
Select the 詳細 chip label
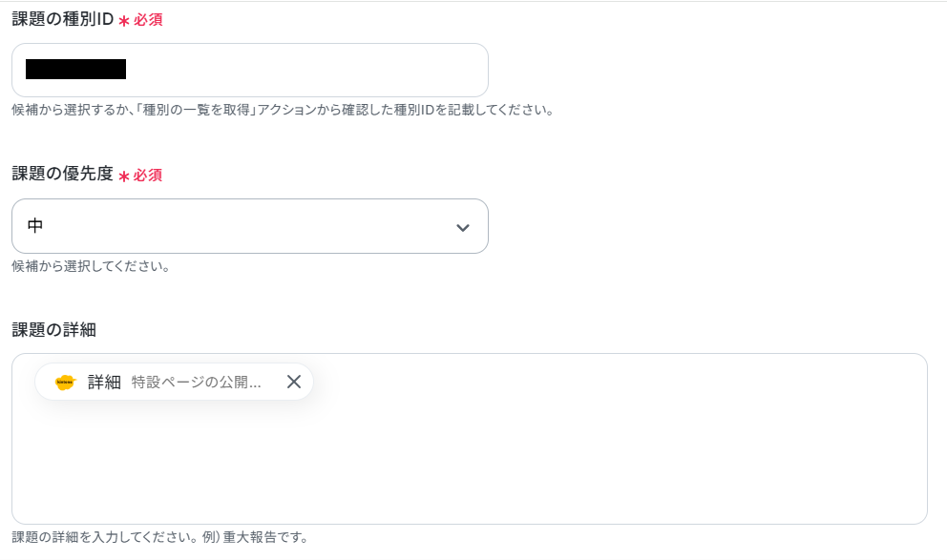(x=104, y=382)
